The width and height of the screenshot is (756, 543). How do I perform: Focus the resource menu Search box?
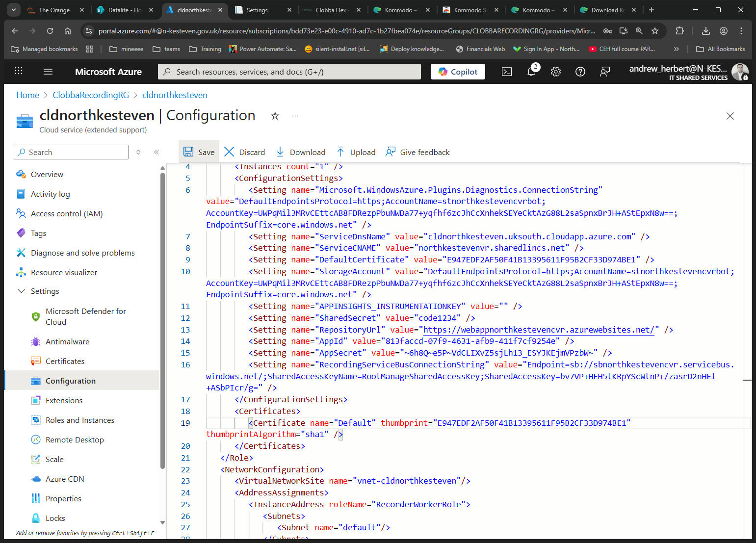(x=71, y=152)
